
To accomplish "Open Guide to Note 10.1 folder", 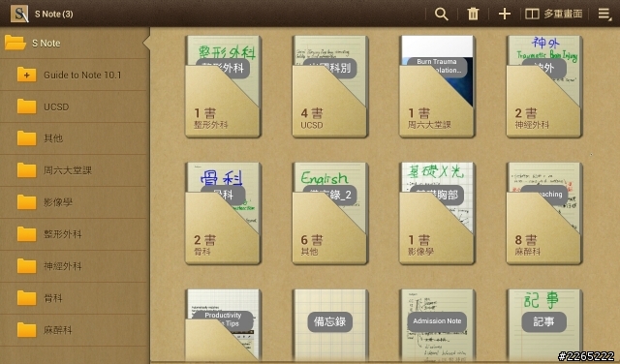I will point(74,75).
